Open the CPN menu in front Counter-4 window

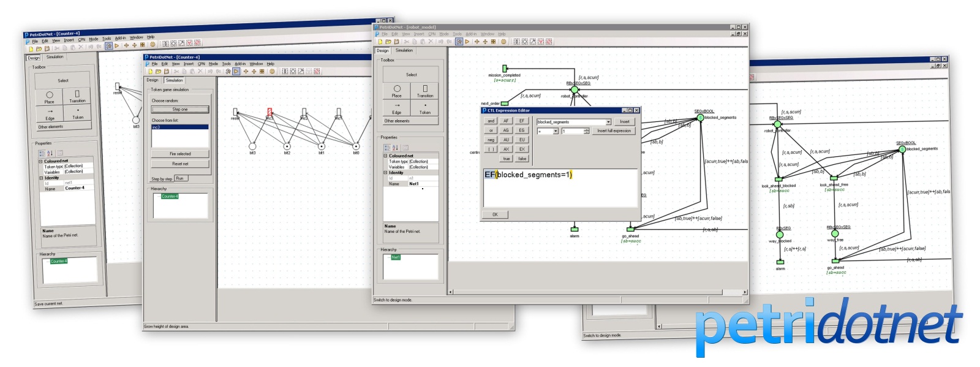point(201,64)
